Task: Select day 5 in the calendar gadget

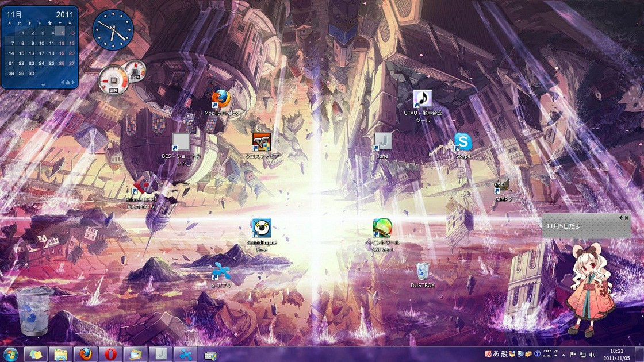Action: [61, 32]
